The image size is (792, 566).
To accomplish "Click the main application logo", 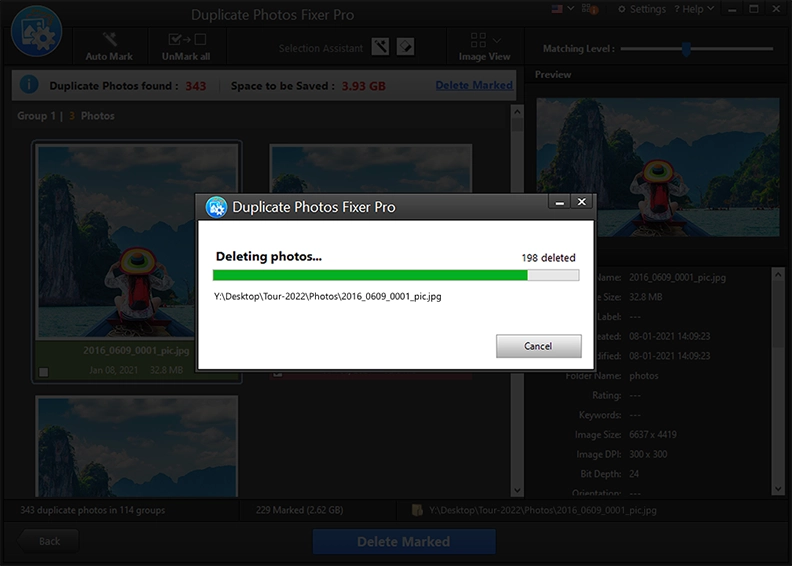I will 36,31.
